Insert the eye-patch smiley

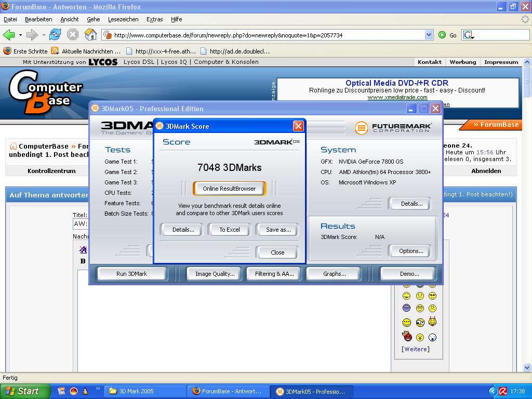[x=420, y=322]
